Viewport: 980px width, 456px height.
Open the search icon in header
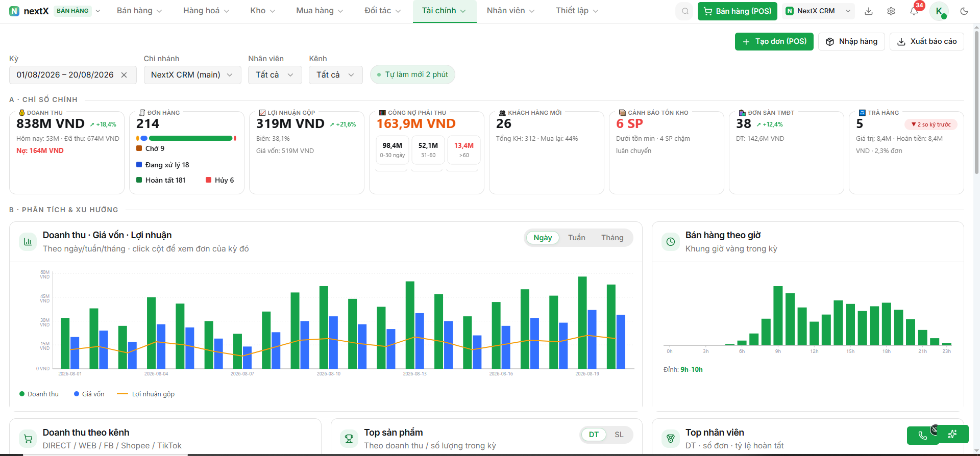(685, 11)
